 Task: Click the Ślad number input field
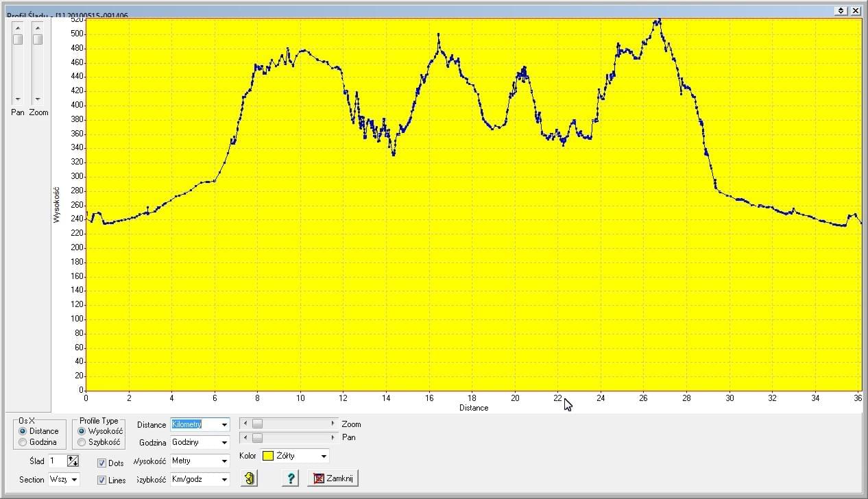(x=57, y=461)
